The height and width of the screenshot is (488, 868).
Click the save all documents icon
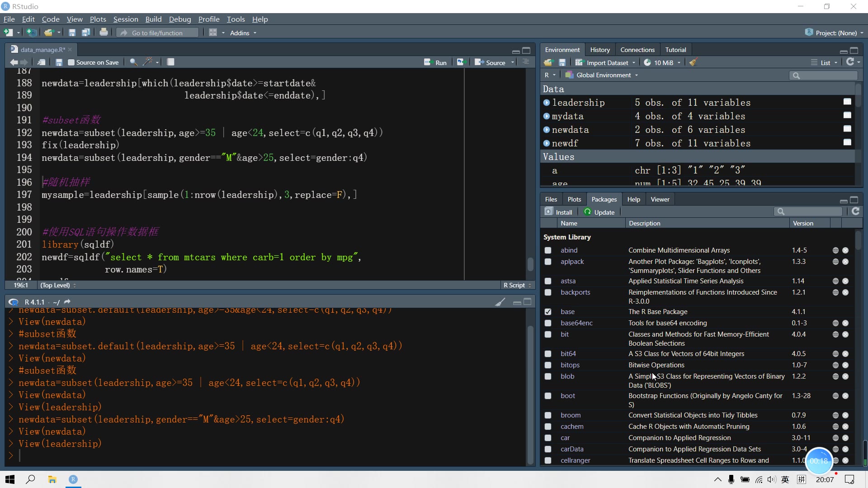(86, 33)
